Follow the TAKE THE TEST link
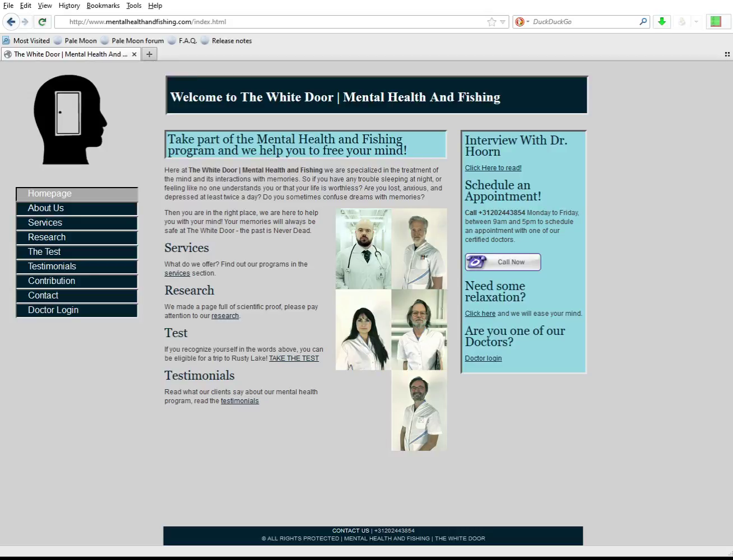Image resolution: width=733 pixels, height=560 pixels. [x=294, y=358]
